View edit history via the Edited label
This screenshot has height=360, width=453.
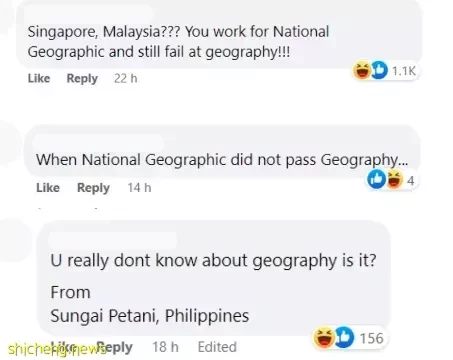(x=217, y=347)
